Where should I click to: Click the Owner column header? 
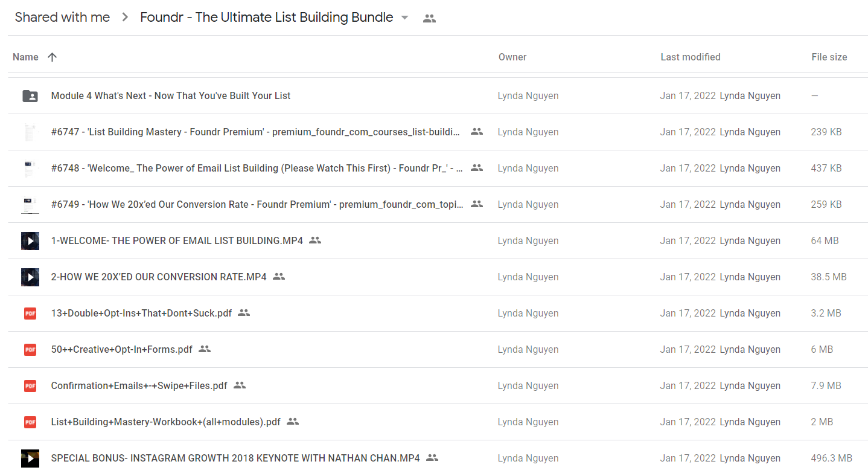click(512, 57)
